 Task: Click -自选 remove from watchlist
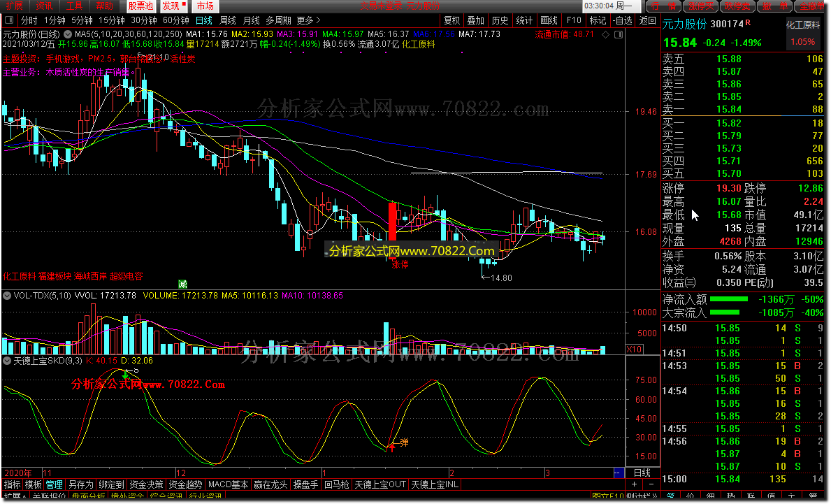click(622, 20)
